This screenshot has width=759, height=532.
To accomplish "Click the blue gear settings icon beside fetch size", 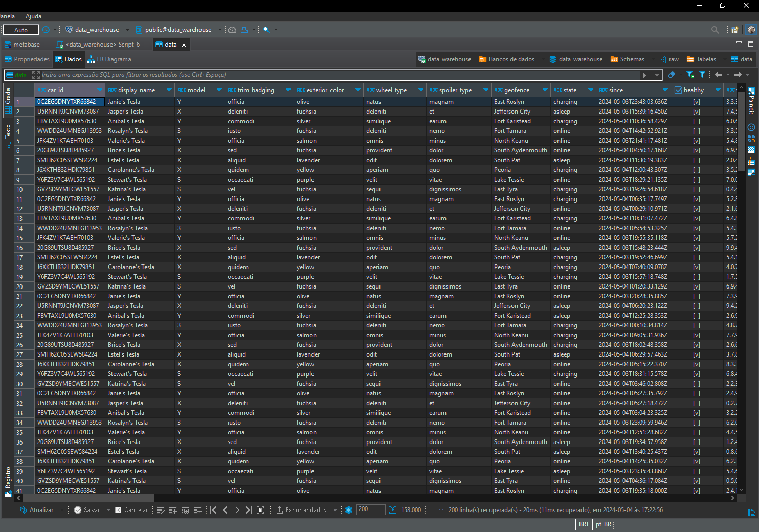I will pos(349,510).
